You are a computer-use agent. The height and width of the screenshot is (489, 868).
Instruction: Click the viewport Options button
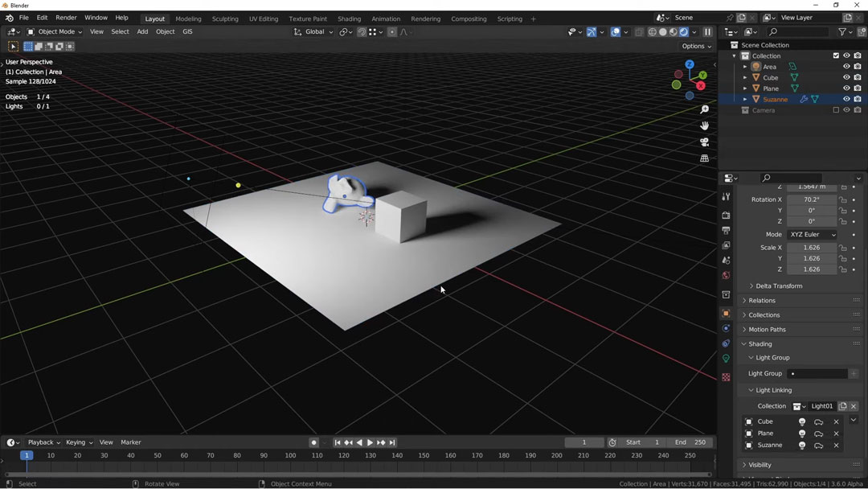point(696,46)
